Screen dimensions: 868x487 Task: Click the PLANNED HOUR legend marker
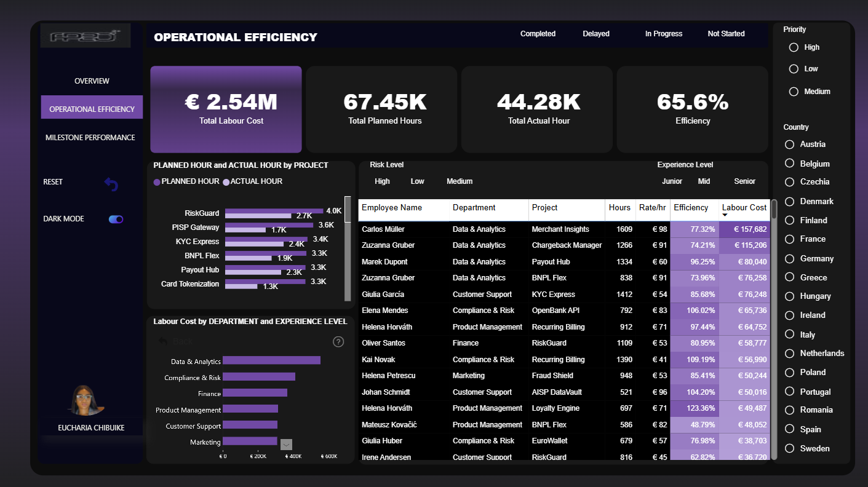tap(157, 182)
